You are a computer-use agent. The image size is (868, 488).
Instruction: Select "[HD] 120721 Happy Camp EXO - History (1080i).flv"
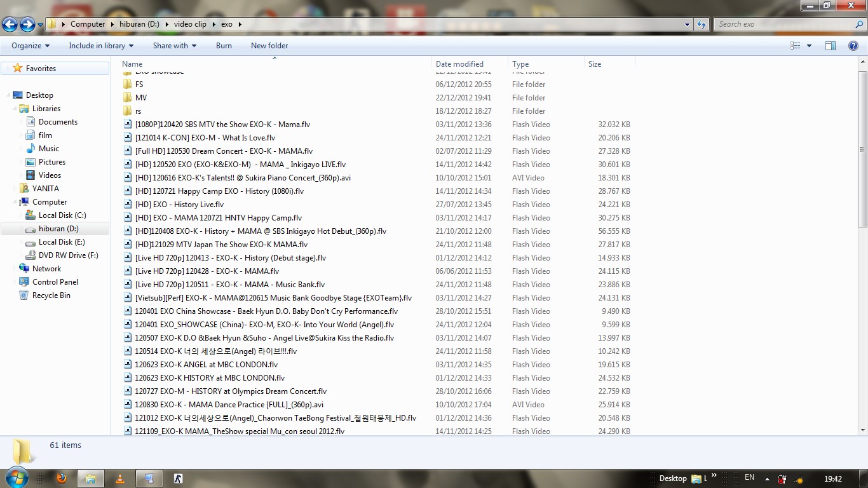(x=219, y=191)
